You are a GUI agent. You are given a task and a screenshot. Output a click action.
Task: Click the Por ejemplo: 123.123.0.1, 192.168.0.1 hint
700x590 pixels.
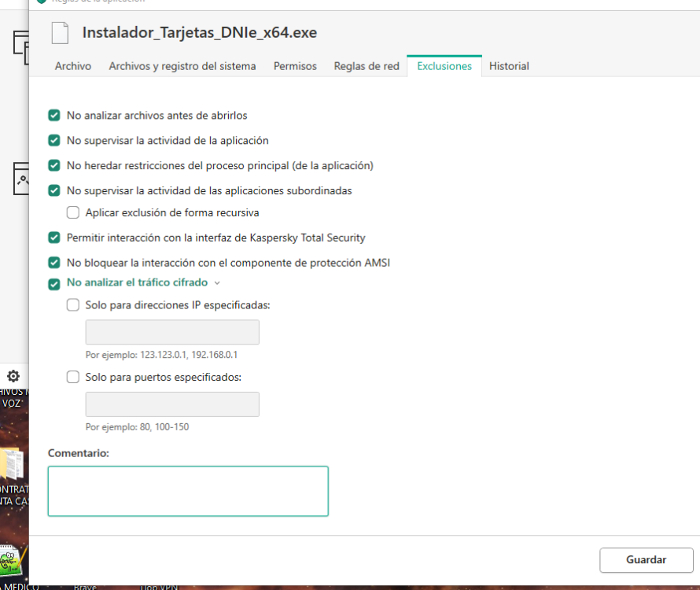pyautogui.click(x=161, y=355)
